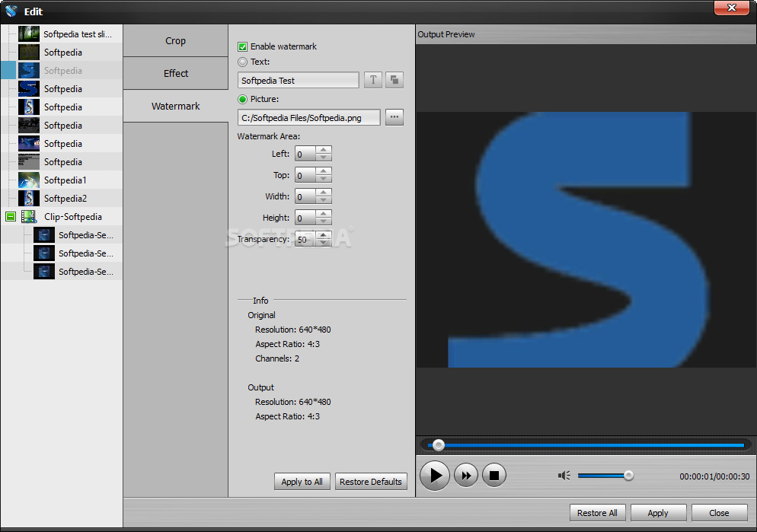The width and height of the screenshot is (757, 532).
Task: Click the picture path input field
Action: [309, 117]
